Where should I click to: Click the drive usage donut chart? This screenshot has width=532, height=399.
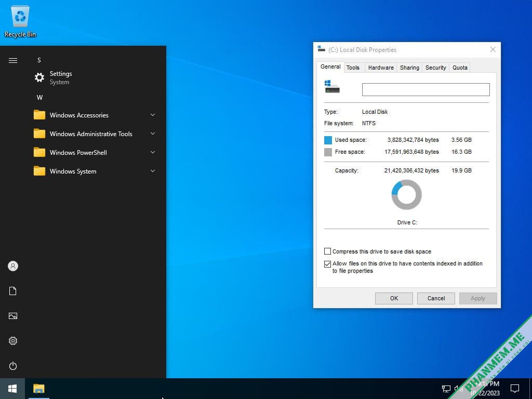[x=406, y=195]
